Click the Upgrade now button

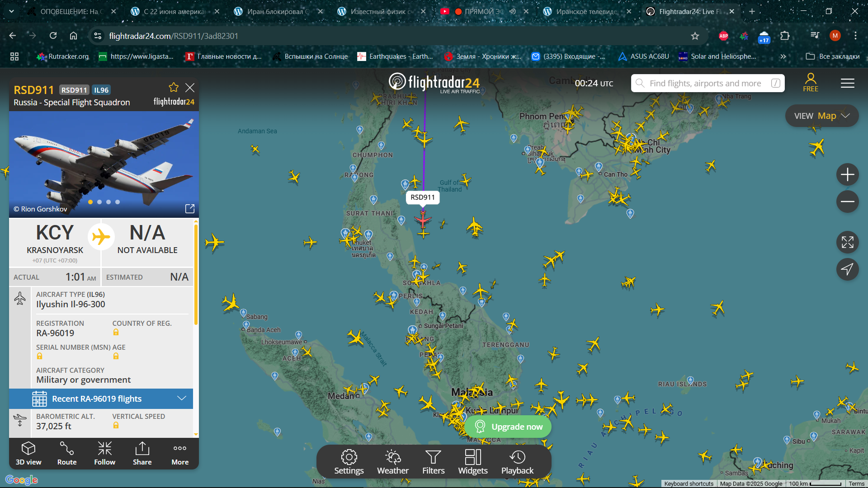point(508,427)
